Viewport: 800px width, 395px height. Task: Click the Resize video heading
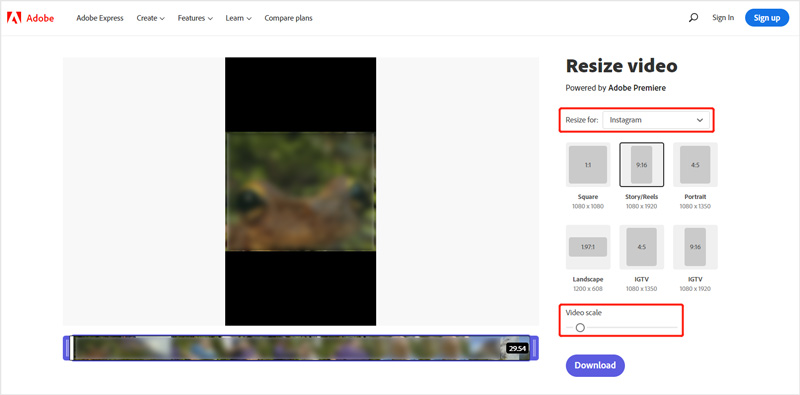(x=621, y=66)
